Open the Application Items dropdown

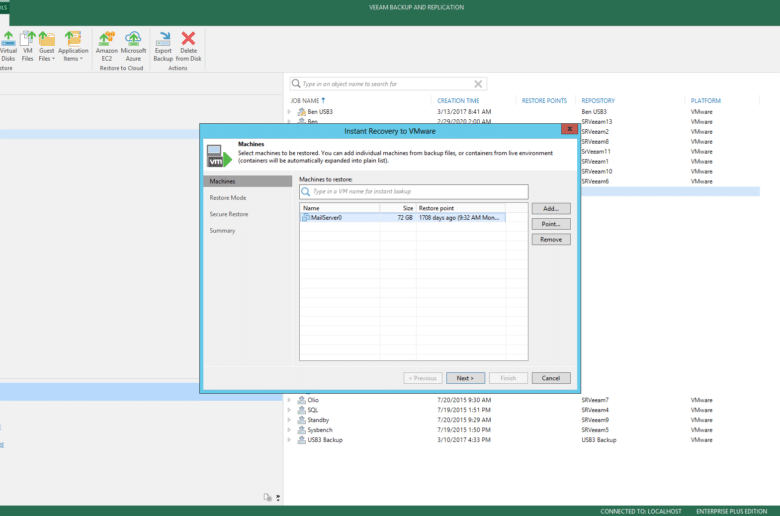(73, 46)
